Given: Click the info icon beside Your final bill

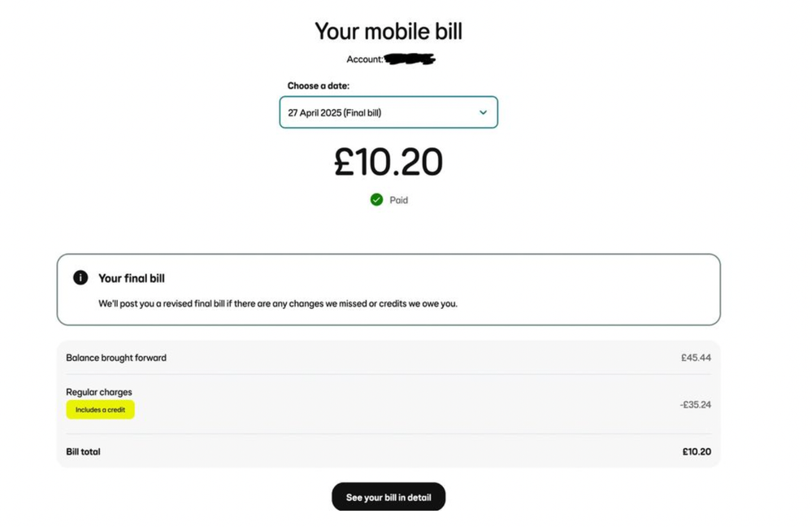Looking at the screenshot, I should [x=80, y=277].
